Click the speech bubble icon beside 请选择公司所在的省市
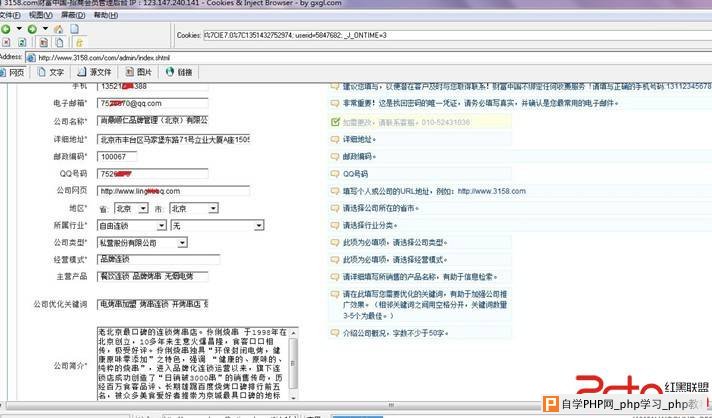712x418 pixels. [x=335, y=208]
